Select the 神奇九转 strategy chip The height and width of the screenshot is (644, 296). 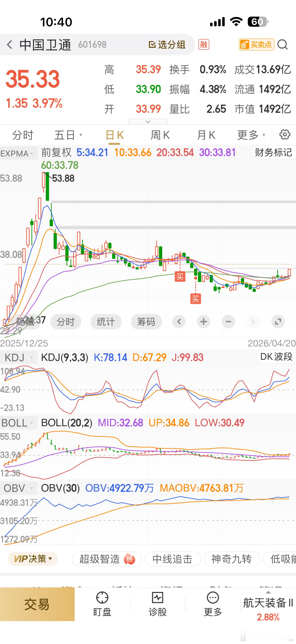pos(232,559)
